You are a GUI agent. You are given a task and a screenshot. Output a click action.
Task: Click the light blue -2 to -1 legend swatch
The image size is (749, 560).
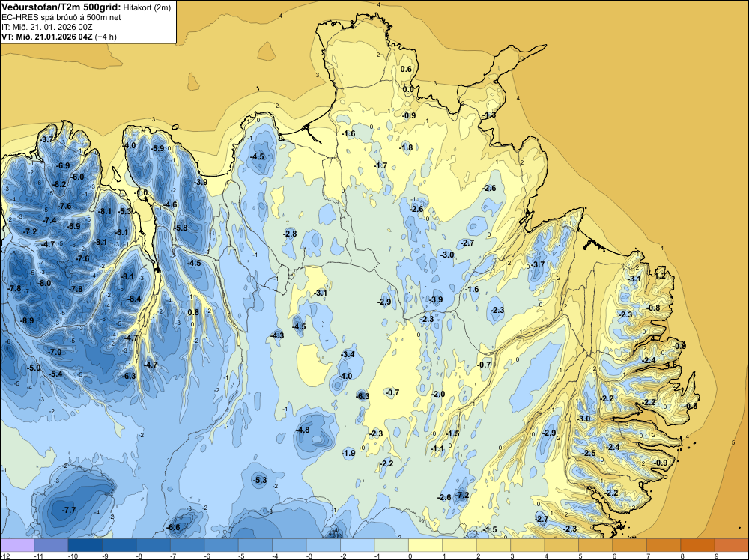click(358, 545)
